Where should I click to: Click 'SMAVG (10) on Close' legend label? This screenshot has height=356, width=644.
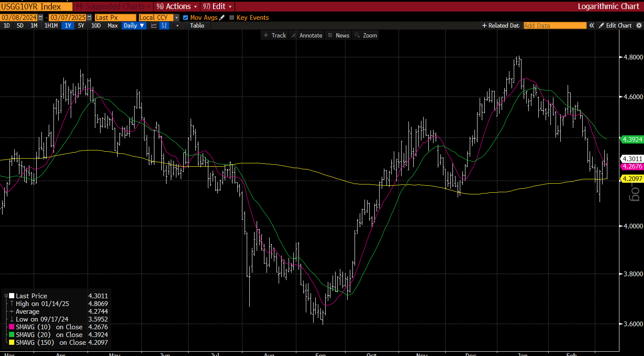[x=49, y=327]
